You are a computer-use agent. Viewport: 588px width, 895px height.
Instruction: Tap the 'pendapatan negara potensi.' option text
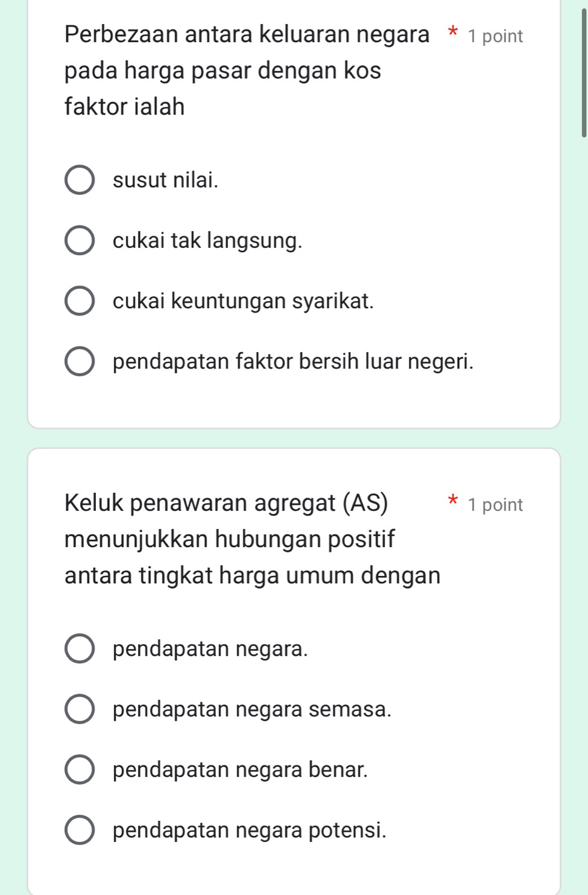pyautogui.click(x=250, y=830)
